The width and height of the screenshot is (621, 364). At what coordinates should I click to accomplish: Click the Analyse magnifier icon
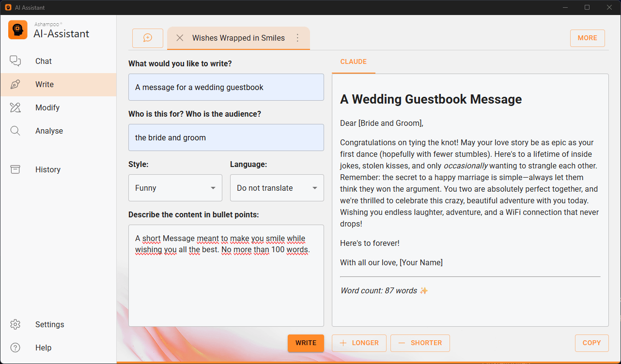(x=16, y=131)
